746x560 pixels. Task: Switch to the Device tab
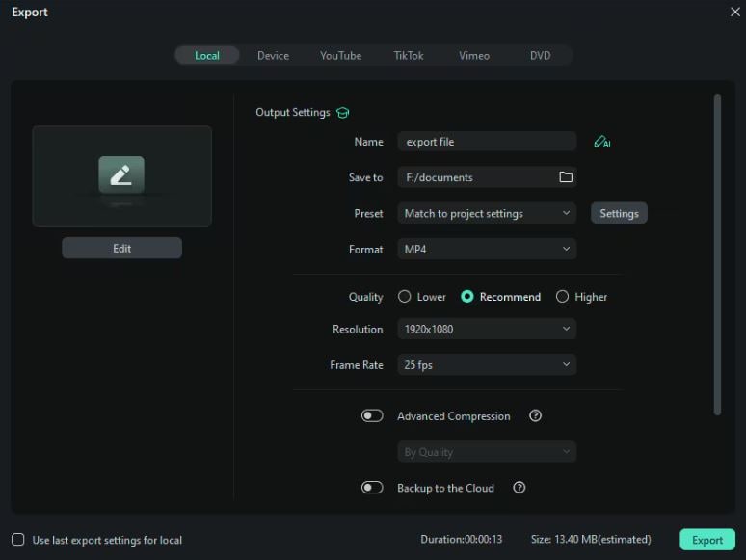point(273,55)
